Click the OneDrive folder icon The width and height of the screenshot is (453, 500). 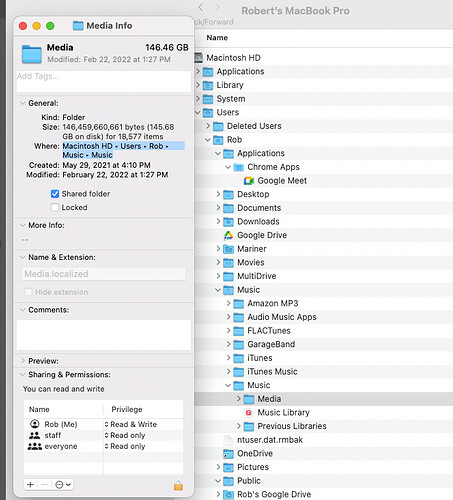point(228,454)
